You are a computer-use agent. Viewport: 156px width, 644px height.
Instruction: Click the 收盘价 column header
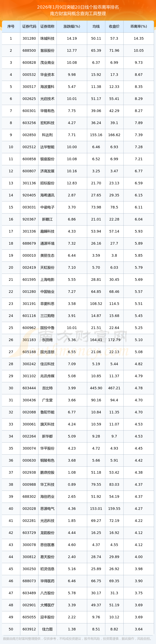(114, 26)
